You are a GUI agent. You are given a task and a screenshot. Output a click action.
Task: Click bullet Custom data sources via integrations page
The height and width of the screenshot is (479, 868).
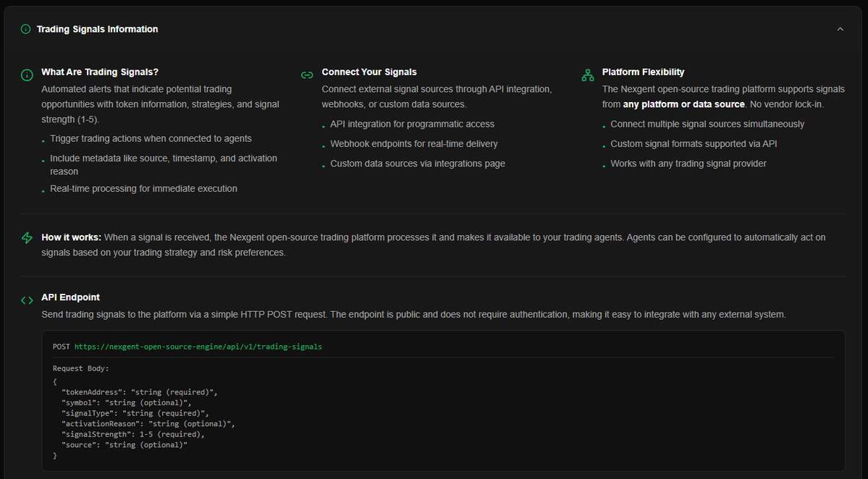pos(418,164)
